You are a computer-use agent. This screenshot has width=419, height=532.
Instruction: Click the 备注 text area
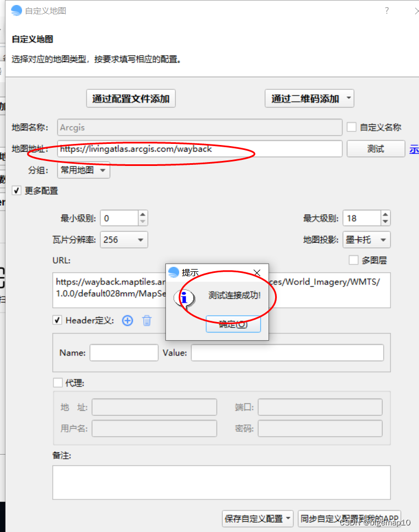(x=221, y=482)
